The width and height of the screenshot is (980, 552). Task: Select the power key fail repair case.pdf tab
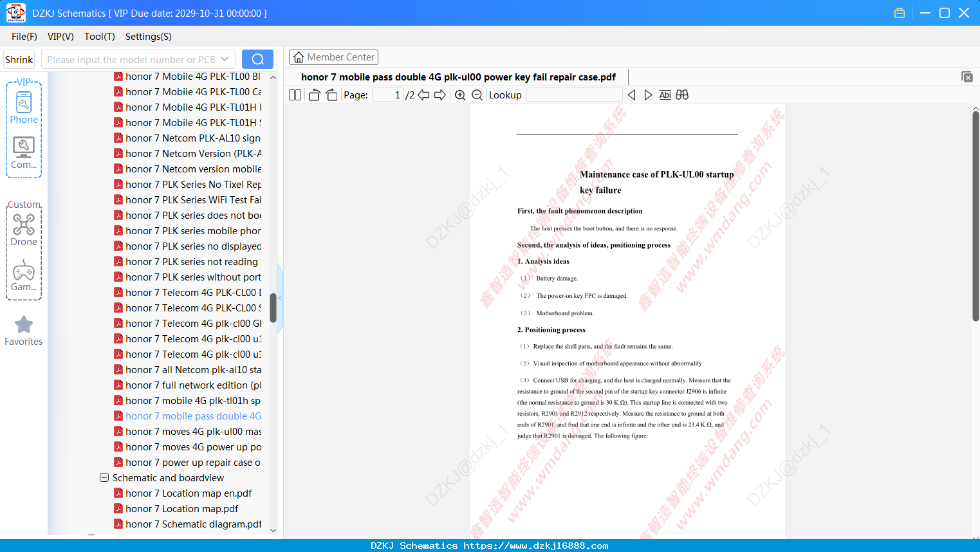coord(458,77)
